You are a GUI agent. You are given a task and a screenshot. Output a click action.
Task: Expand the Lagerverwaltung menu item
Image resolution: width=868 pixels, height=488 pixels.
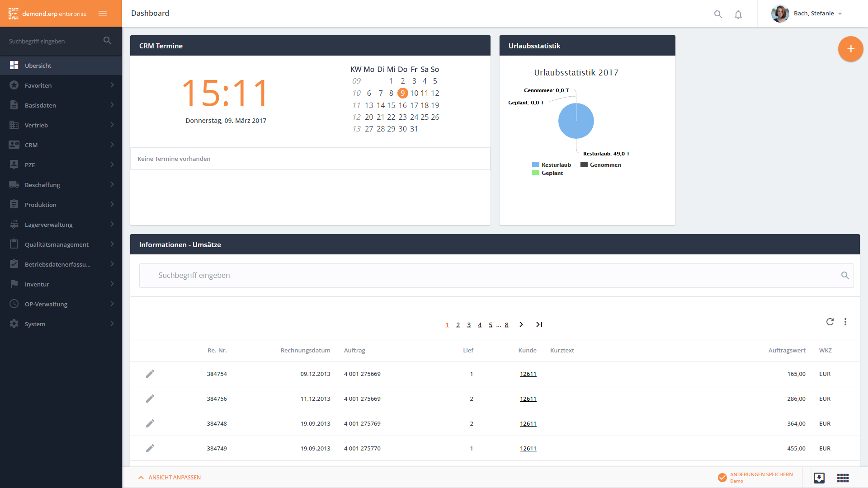[x=61, y=225]
